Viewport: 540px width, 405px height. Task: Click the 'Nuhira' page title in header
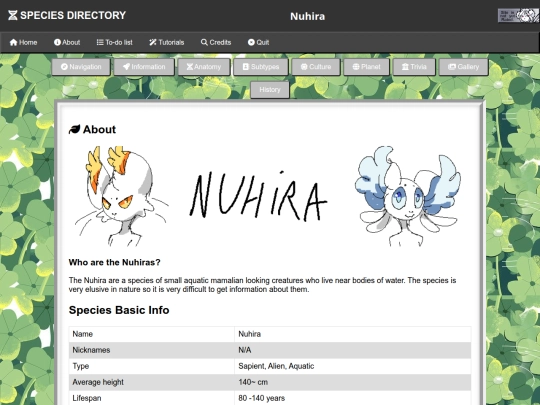coord(308,16)
